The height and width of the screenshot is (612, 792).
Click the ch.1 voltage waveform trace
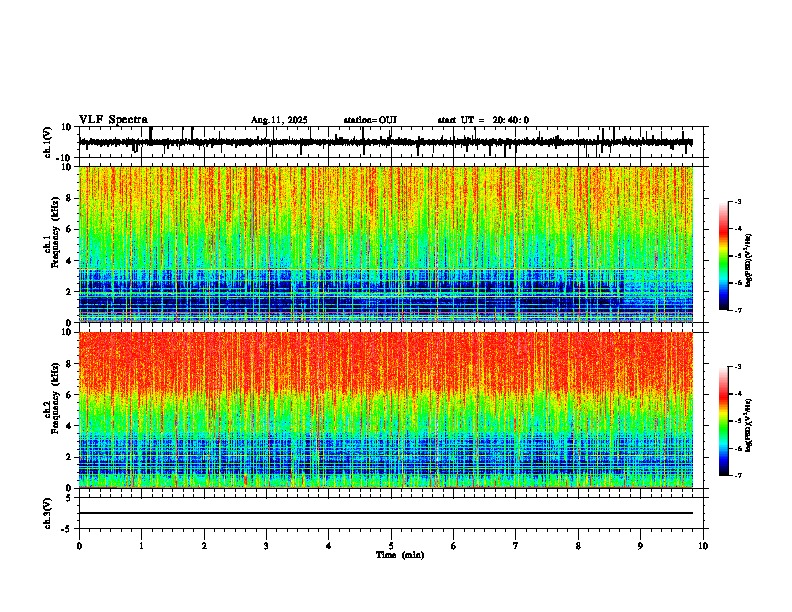(386, 142)
